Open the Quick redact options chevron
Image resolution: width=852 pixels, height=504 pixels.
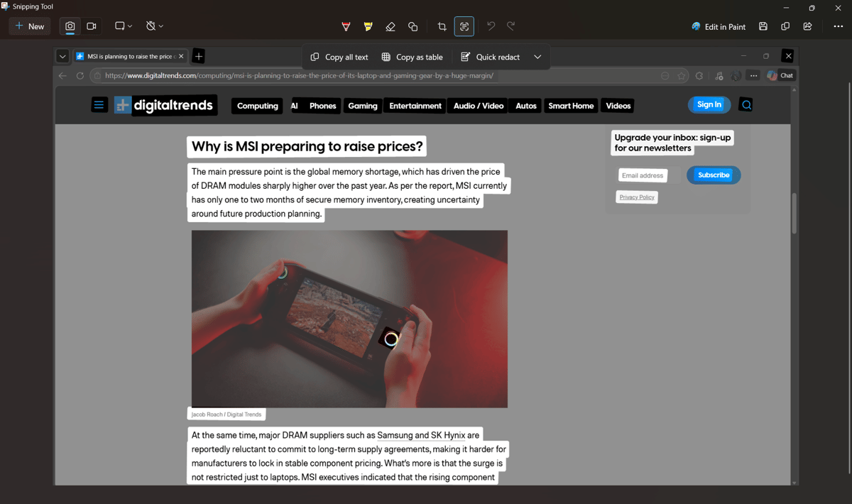(537, 57)
